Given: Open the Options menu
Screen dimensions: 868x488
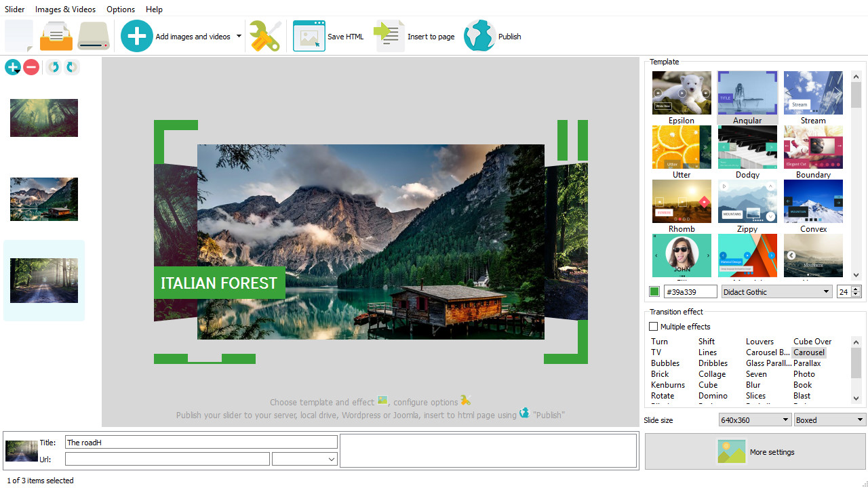Looking at the screenshot, I should tap(121, 9).
